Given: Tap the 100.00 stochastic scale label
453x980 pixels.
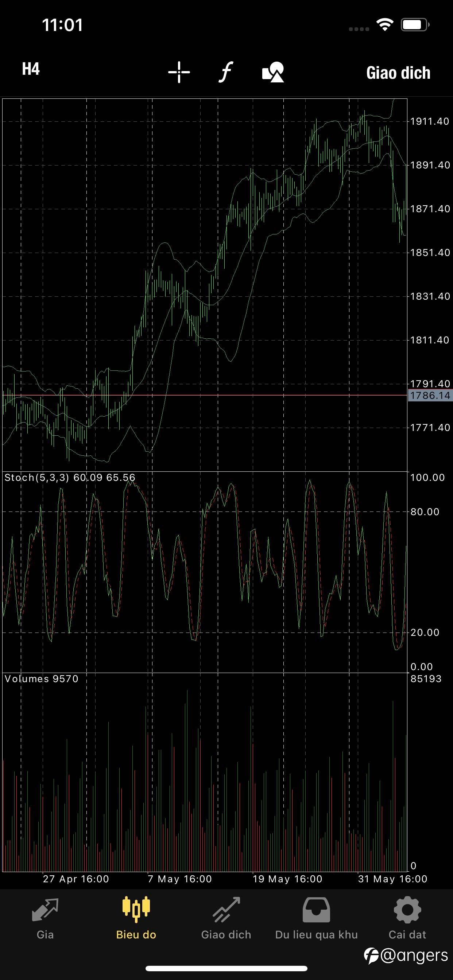Looking at the screenshot, I should 427,478.
